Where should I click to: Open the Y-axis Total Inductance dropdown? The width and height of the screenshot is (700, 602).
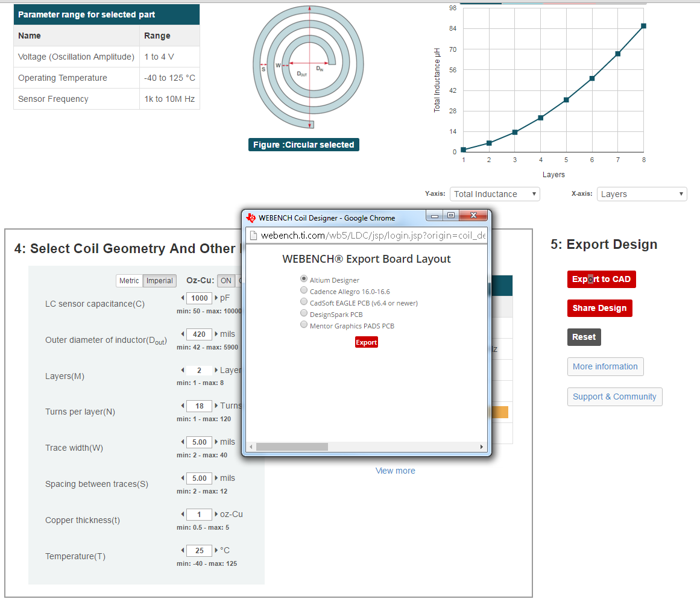(x=494, y=194)
